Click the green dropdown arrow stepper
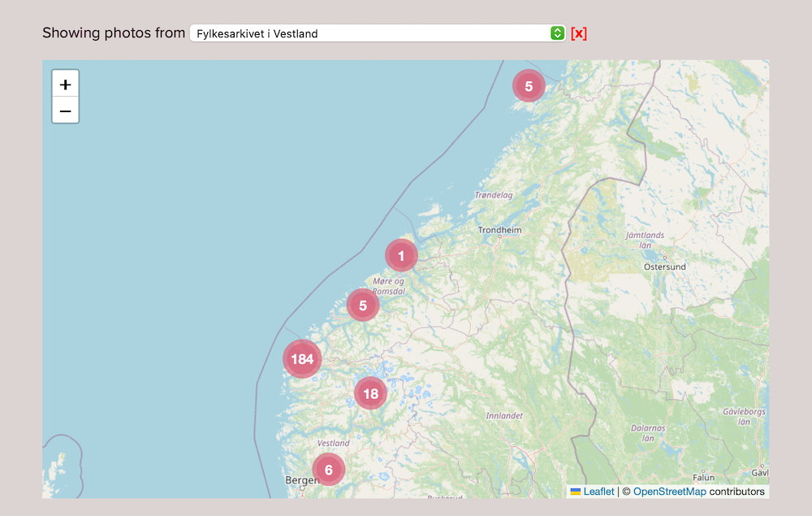The image size is (812, 516). coord(557,33)
